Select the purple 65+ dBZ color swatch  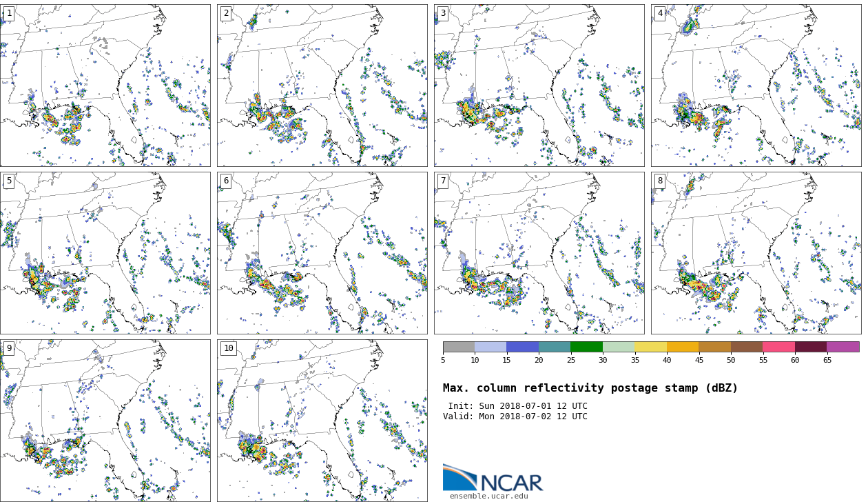[x=843, y=347]
